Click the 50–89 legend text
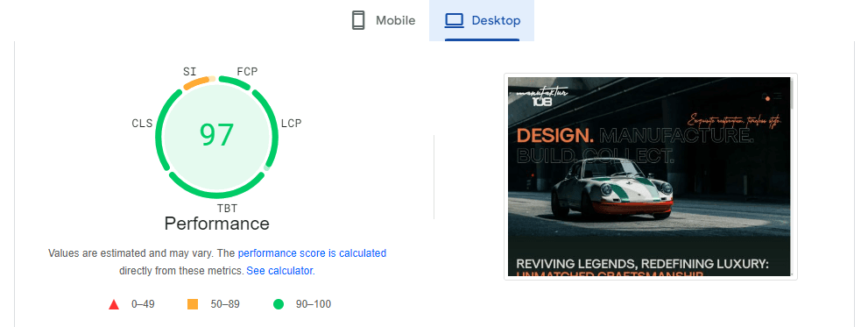The height and width of the screenshot is (327, 868). (225, 304)
